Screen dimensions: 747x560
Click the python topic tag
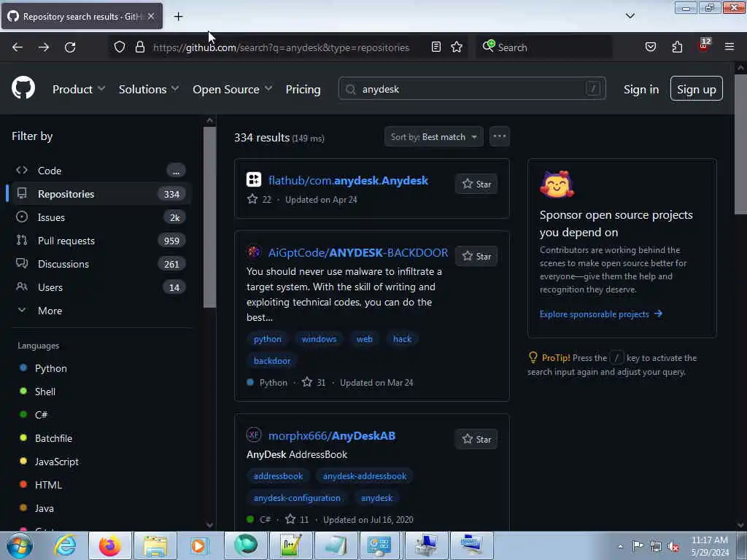pyautogui.click(x=267, y=339)
